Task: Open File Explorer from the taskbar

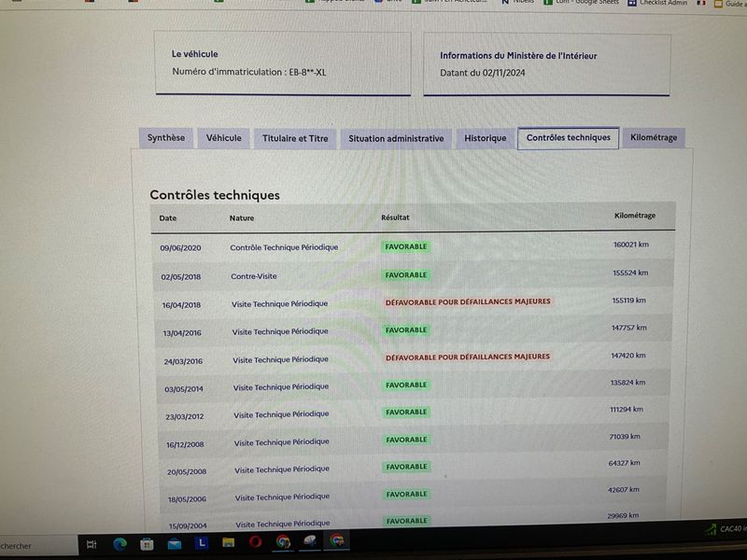Action: tap(228, 542)
